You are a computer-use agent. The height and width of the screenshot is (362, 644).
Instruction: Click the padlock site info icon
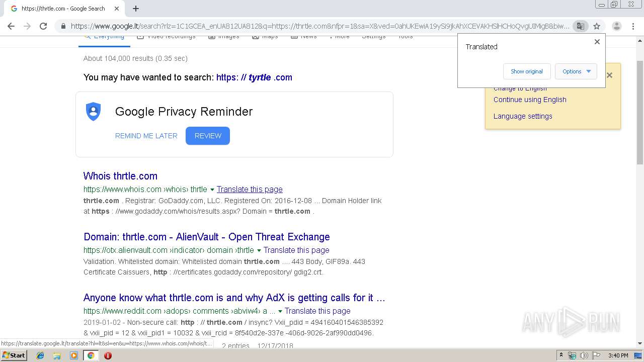point(63,26)
